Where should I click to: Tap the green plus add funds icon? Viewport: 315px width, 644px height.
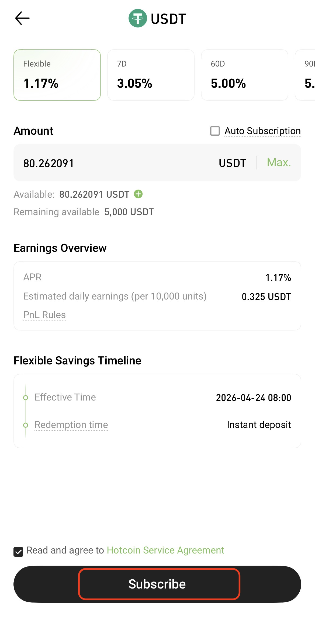click(x=138, y=194)
